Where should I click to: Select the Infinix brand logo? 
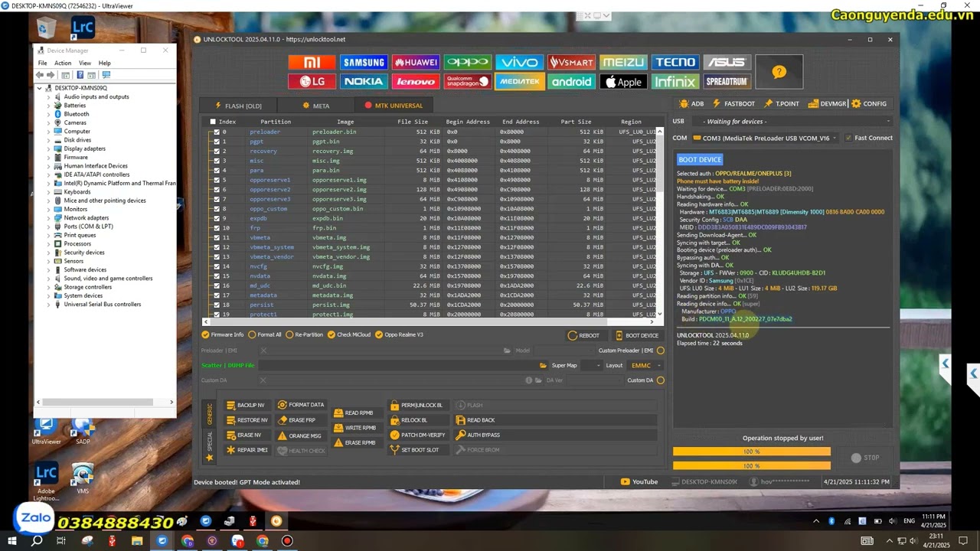(x=675, y=81)
